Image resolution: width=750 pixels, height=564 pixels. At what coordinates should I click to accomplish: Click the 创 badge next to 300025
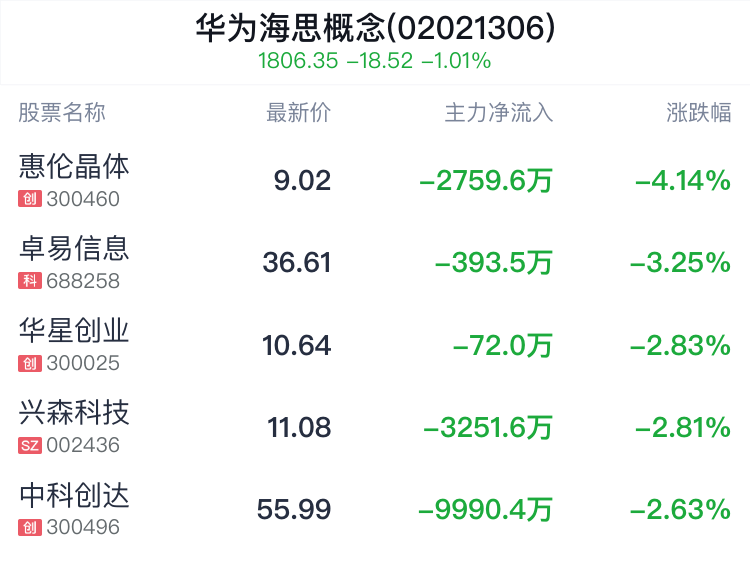click(x=30, y=363)
